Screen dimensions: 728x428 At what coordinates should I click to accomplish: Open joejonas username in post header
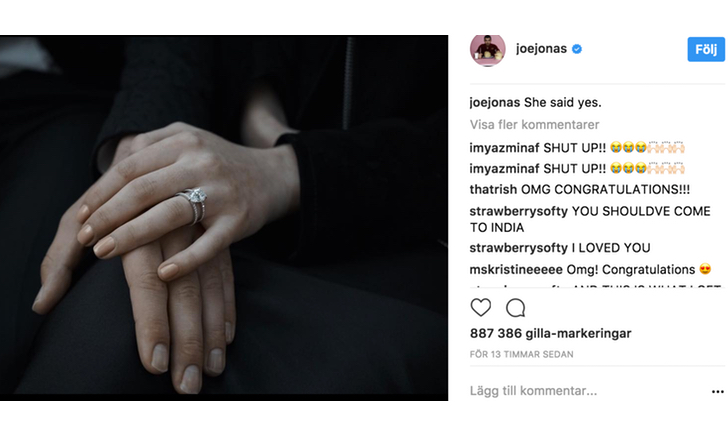pyautogui.click(x=541, y=49)
